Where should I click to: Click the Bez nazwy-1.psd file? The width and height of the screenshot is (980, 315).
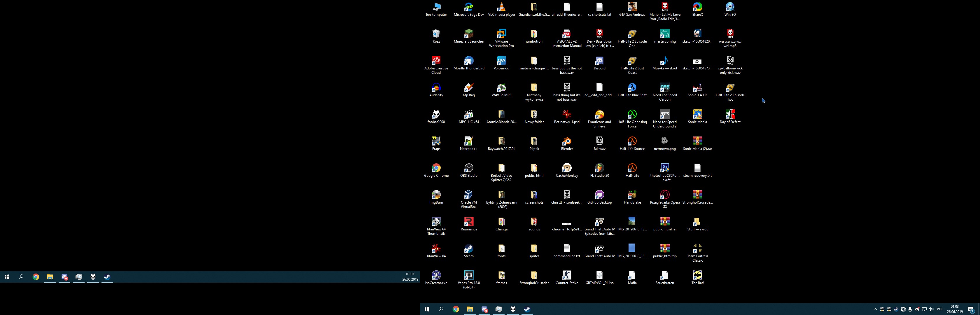tap(567, 117)
